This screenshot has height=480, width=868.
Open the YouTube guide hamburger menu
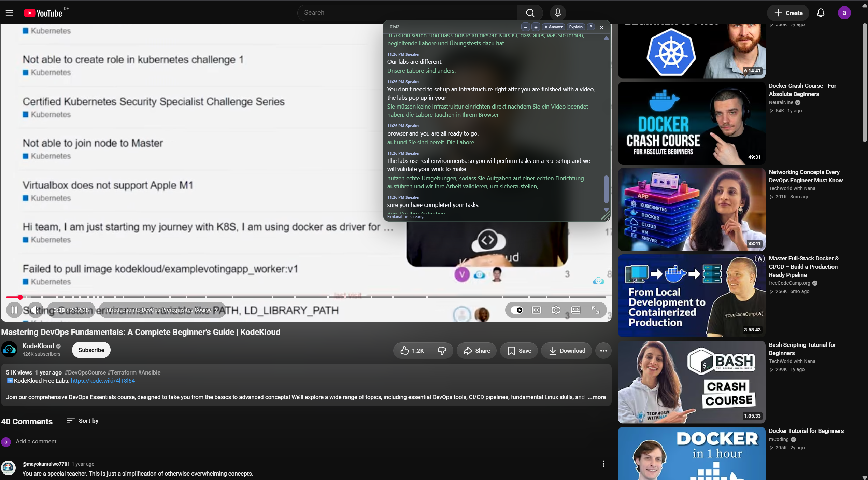coord(9,13)
